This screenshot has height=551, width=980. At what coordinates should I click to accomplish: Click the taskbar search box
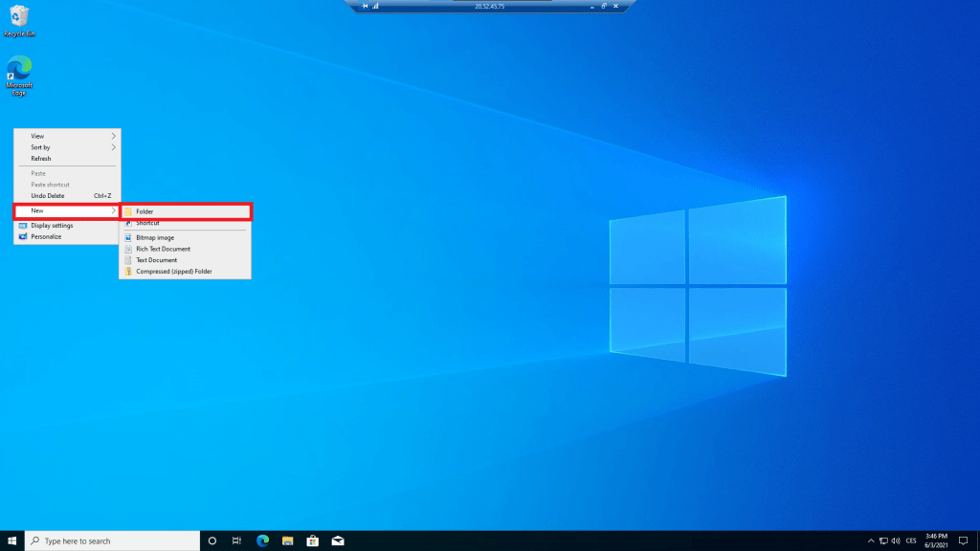click(x=111, y=540)
